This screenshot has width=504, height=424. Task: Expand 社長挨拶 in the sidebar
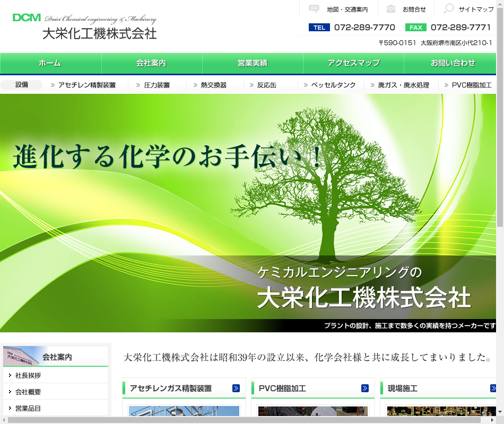28,375
